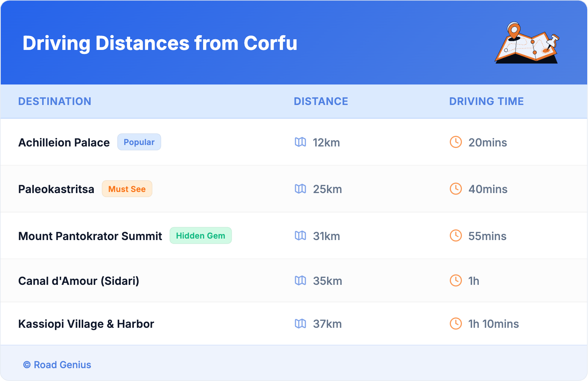Viewport: 588px width, 381px height.
Task: Click the clock icon beside 1h 10mins
Action: [456, 323]
